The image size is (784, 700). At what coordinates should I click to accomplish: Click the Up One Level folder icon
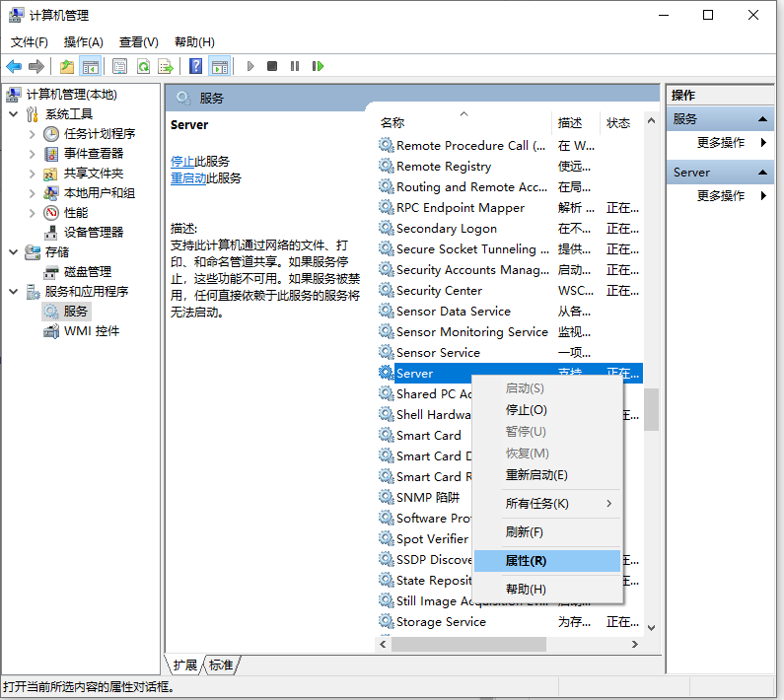(x=66, y=66)
